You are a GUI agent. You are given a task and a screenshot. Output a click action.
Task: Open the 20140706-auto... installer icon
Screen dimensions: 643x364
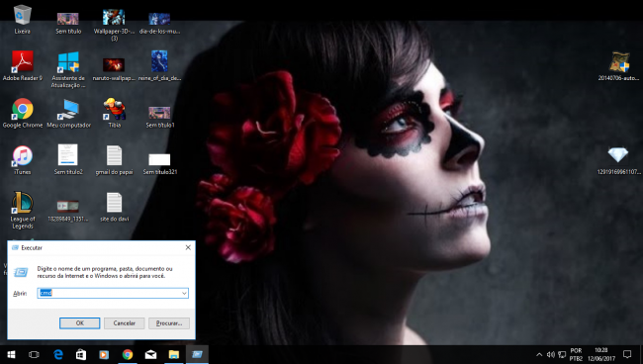tap(619, 65)
